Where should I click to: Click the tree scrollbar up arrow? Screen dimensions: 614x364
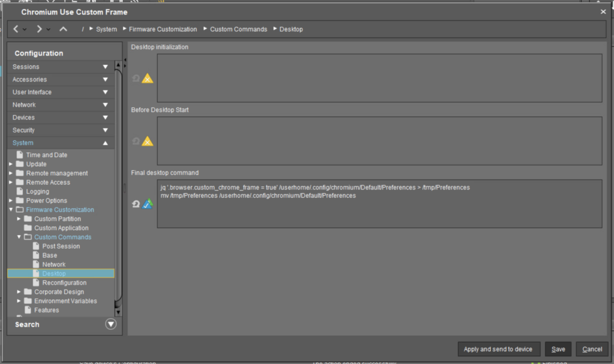coord(118,65)
